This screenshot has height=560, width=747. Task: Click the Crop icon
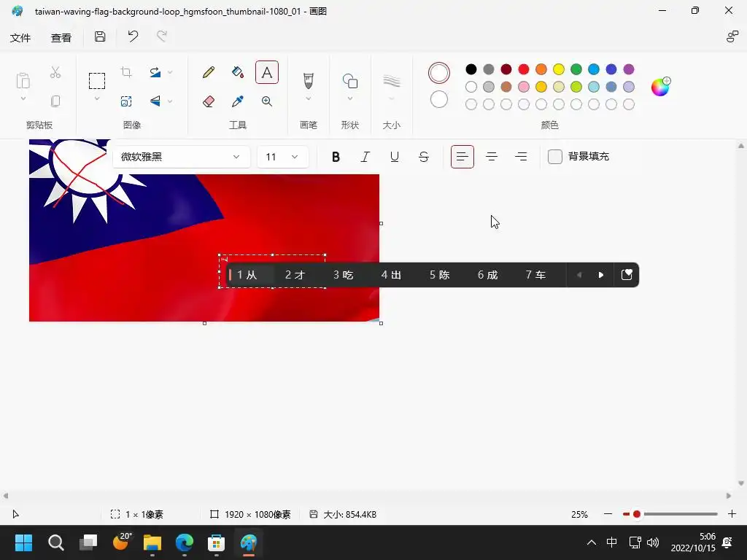coord(126,72)
